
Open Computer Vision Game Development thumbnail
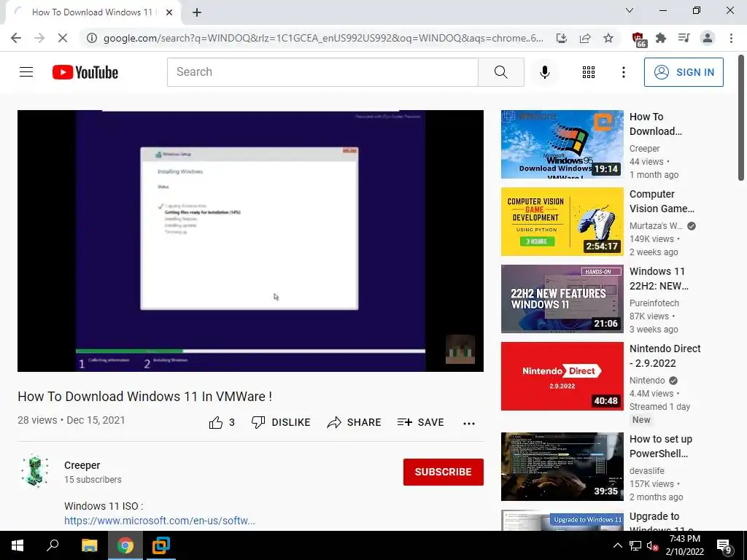click(562, 222)
